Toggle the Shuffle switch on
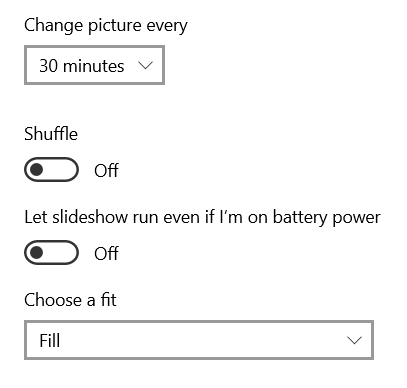 pos(51,170)
